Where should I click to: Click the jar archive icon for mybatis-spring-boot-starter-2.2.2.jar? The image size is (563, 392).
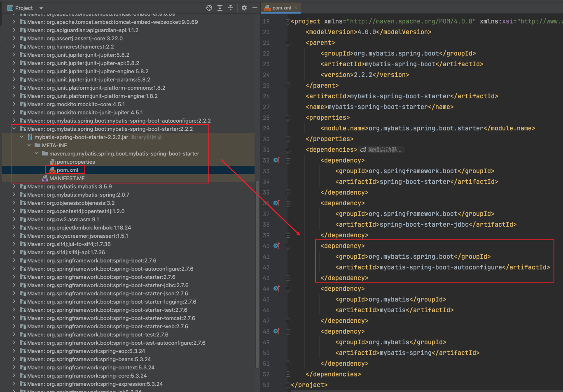[x=30, y=137]
